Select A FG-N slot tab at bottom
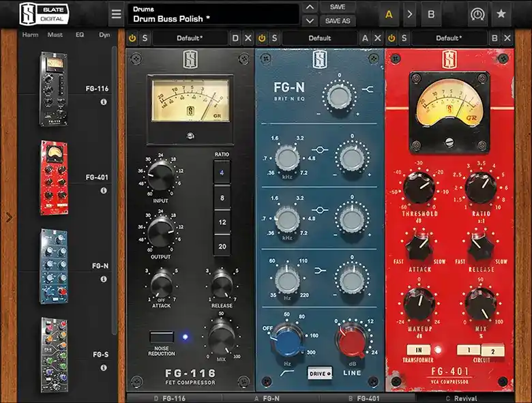The height and width of the screenshot is (403, 532). pyautogui.click(x=270, y=398)
